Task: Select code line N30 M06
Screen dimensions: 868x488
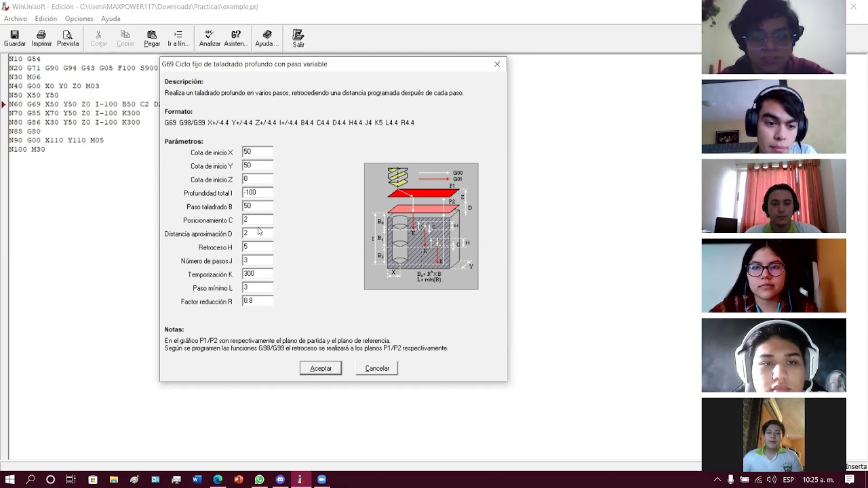Action: (x=24, y=77)
